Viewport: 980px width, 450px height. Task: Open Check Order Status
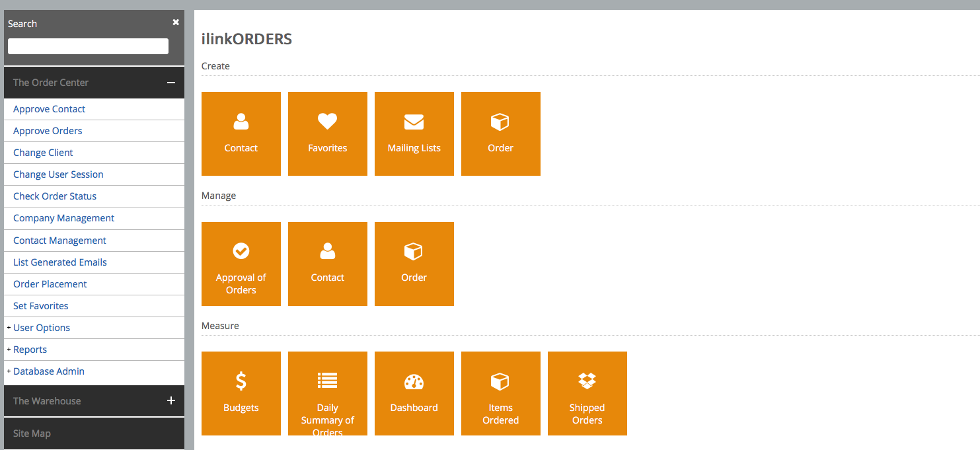[55, 196]
